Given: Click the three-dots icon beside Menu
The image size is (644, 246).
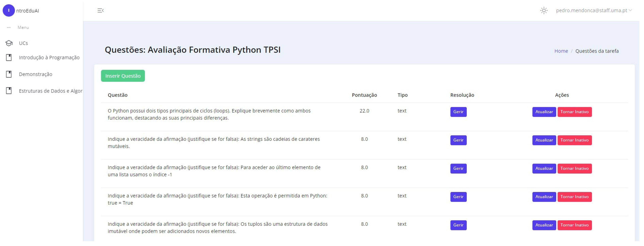Looking at the screenshot, I should (9, 28).
